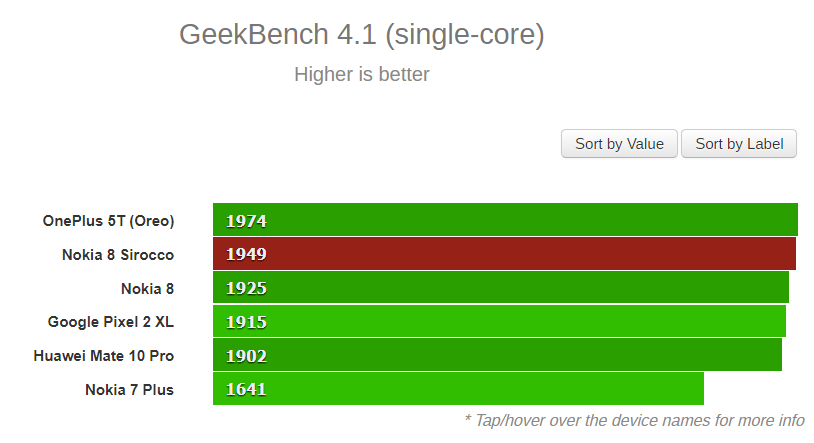Click the Sort by Label button
Image resolution: width=814 pixels, height=443 pixels.
(x=739, y=144)
